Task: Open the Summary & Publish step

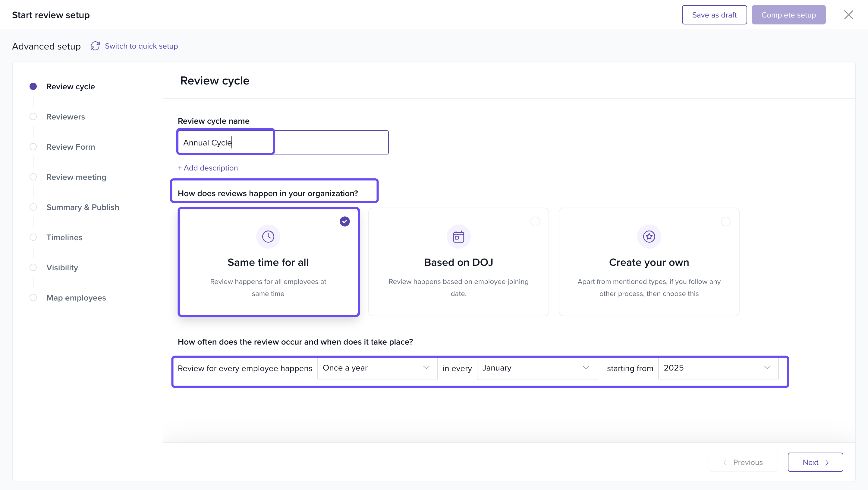Action: point(83,207)
